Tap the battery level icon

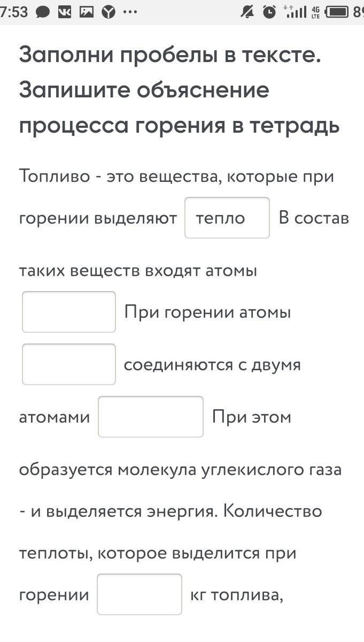(x=337, y=12)
